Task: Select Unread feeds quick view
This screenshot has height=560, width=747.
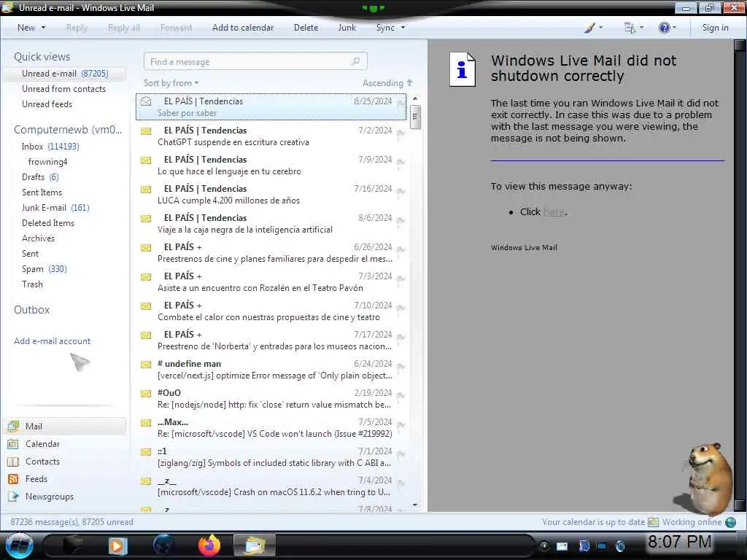Action: point(47,104)
